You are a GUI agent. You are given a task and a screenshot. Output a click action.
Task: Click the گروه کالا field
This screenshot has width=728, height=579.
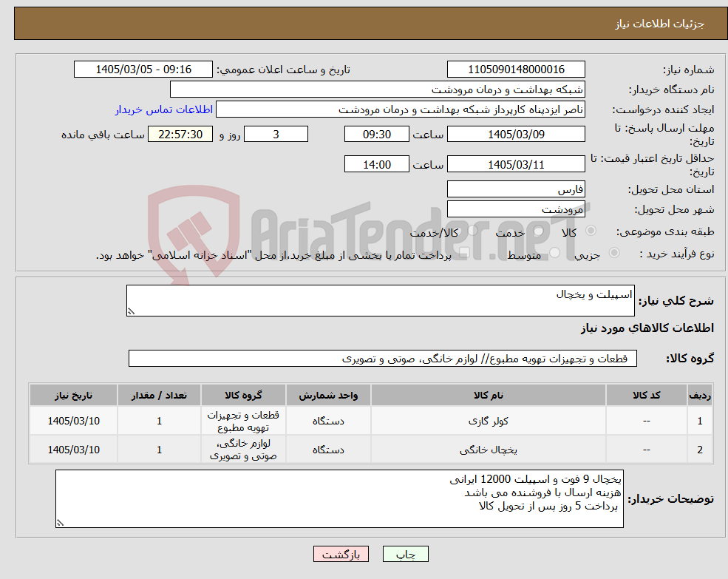click(x=383, y=359)
